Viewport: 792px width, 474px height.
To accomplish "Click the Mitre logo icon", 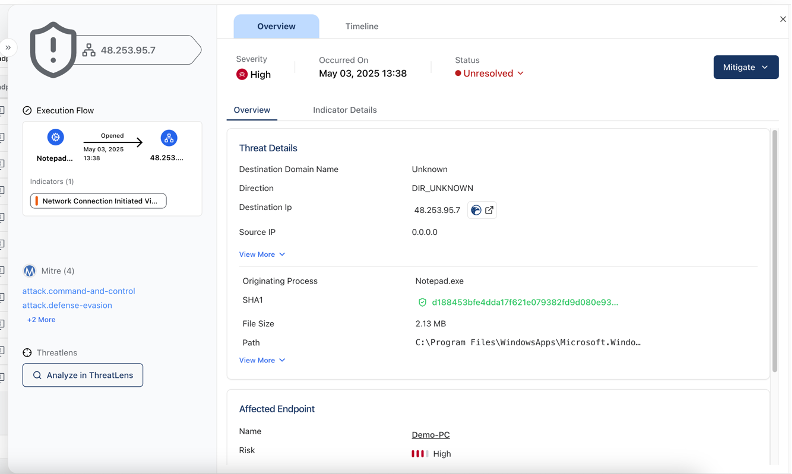I will click(x=28, y=271).
